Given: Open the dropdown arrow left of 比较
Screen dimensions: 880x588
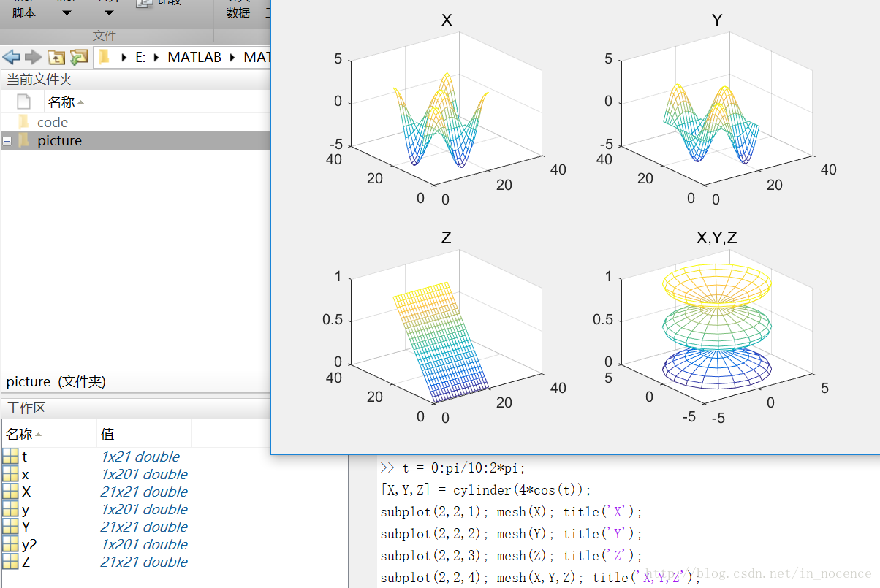Looking at the screenshot, I should tap(109, 12).
